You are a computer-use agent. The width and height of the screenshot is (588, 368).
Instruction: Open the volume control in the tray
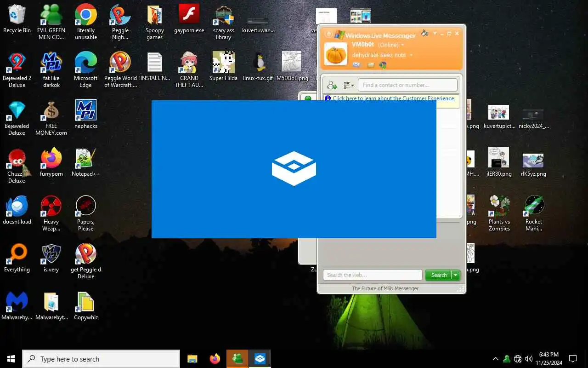coord(529,359)
